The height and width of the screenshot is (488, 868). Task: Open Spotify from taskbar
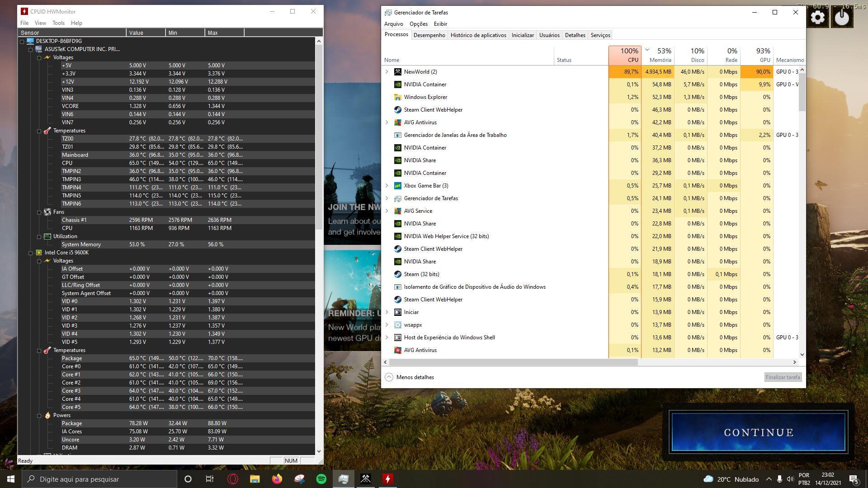coord(321,479)
